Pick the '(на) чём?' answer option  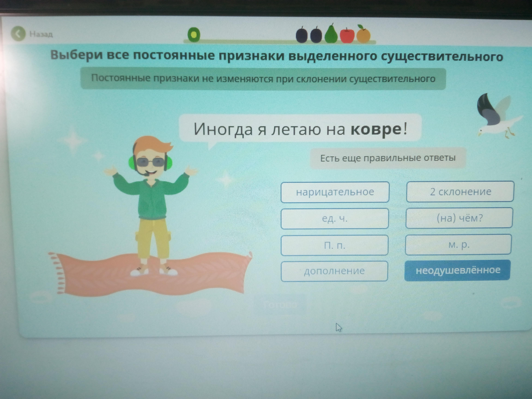[x=459, y=218]
